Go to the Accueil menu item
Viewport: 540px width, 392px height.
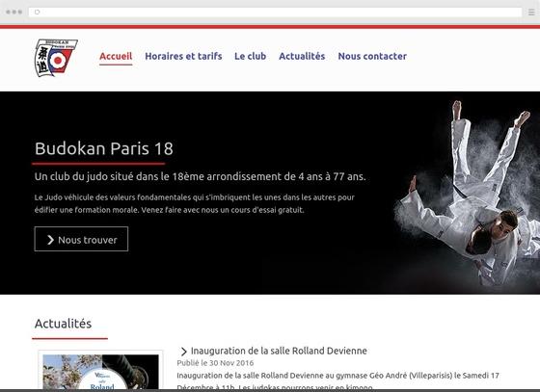(116, 56)
